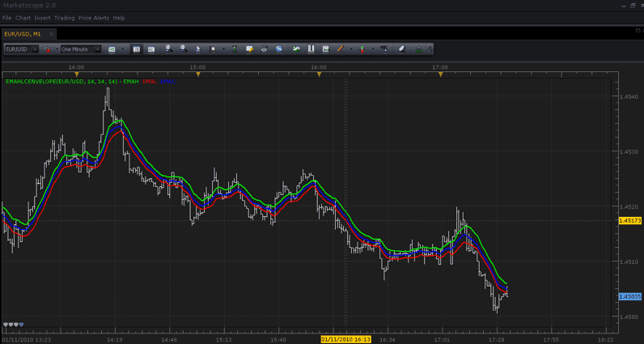Click the blue 1.45035 current price label
This screenshot has width=644, height=344.
click(630, 296)
